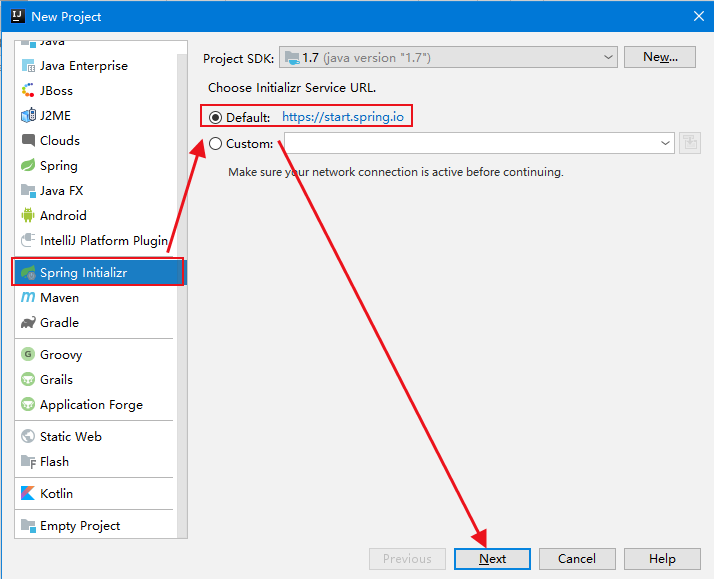Click the Groovy G circle icon
Screen dimensions: 714x579
click(28, 354)
